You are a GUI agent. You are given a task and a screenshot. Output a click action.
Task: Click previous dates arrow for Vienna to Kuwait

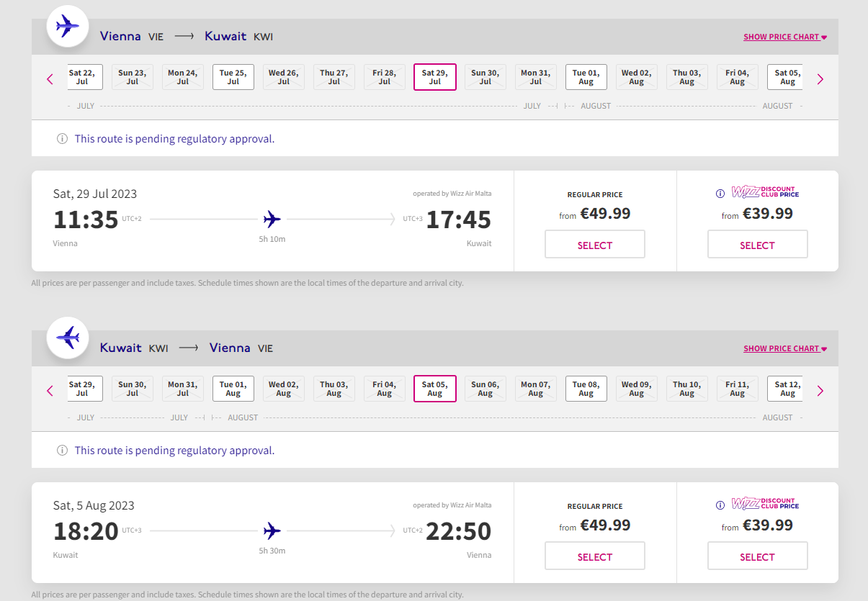point(50,79)
